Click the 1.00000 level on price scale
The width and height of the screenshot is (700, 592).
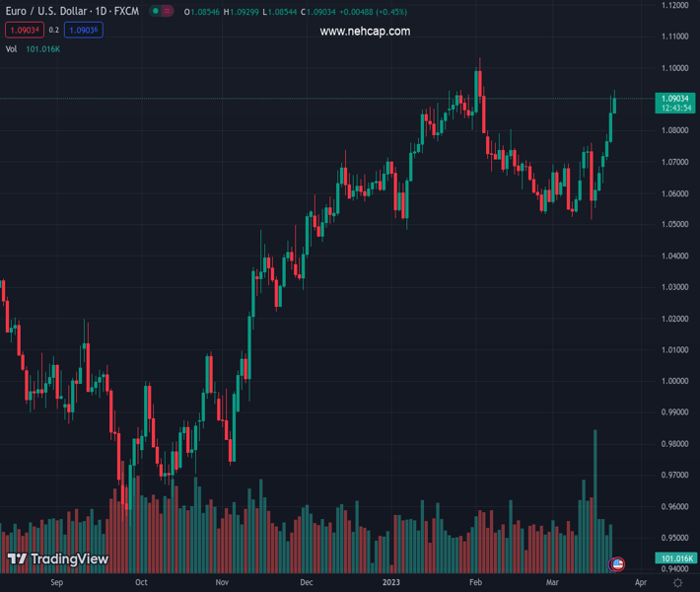tap(675, 381)
